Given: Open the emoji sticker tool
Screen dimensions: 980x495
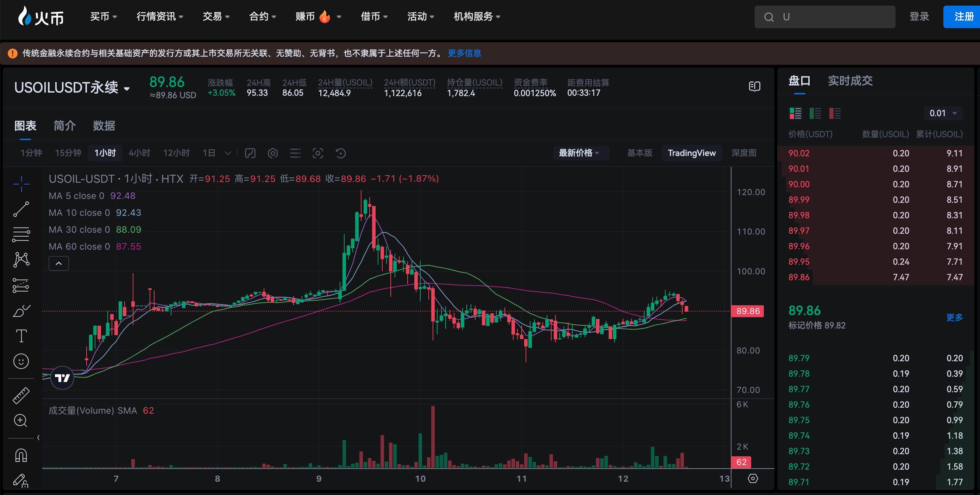Looking at the screenshot, I should 21,362.
